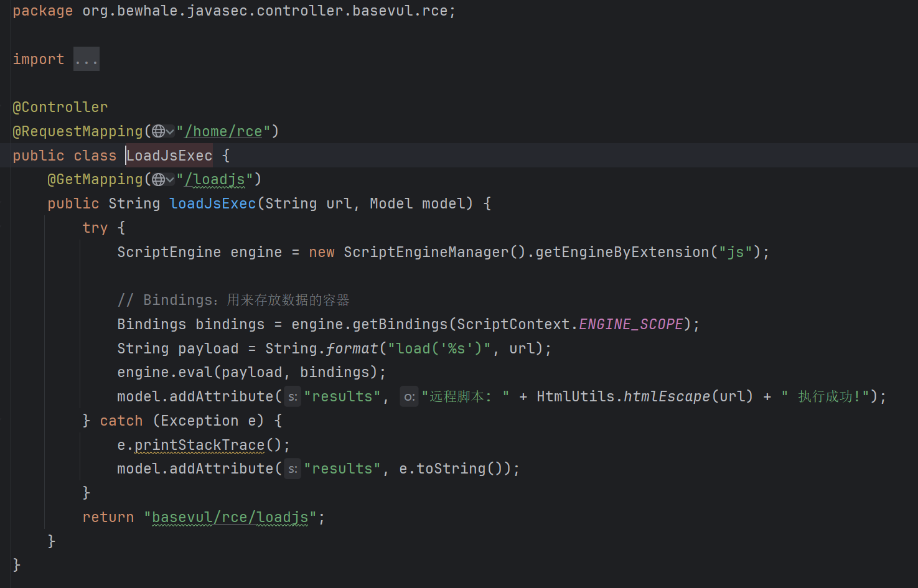Click the getBindings method call
Viewport: 918px width, 588px height.
coord(400,324)
